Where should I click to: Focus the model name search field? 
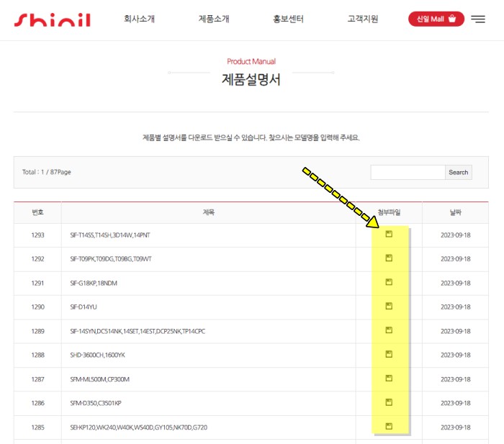click(408, 172)
